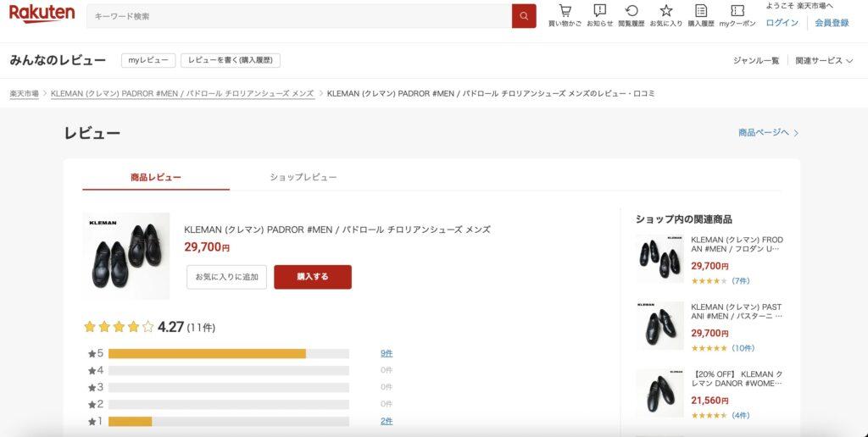Switch to the ショップレビュー tab
Image resolution: width=868 pixels, height=437 pixels.
pos(303,177)
